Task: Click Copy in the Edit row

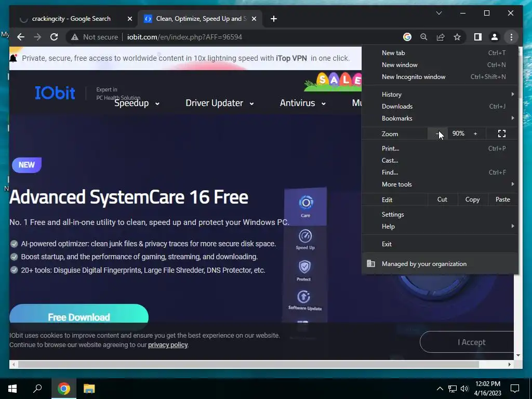Action: [472, 199]
